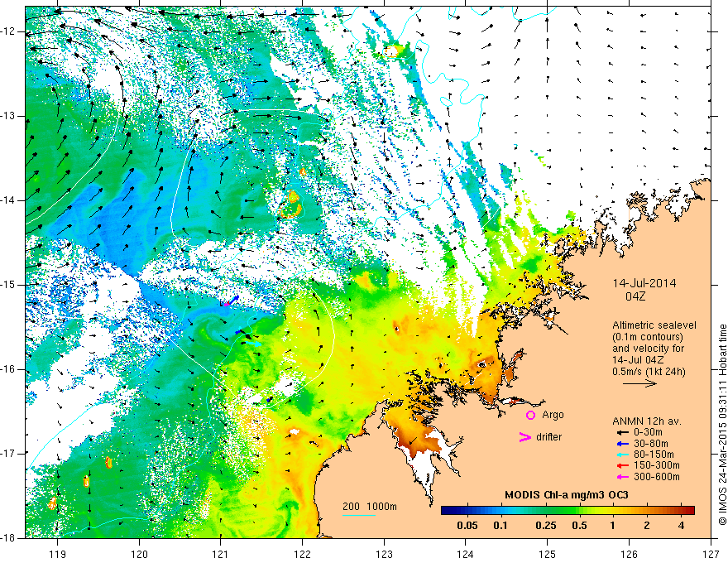Click the "200 1000m" bathymetry label
The image size is (728, 563).
click(x=370, y=507)
